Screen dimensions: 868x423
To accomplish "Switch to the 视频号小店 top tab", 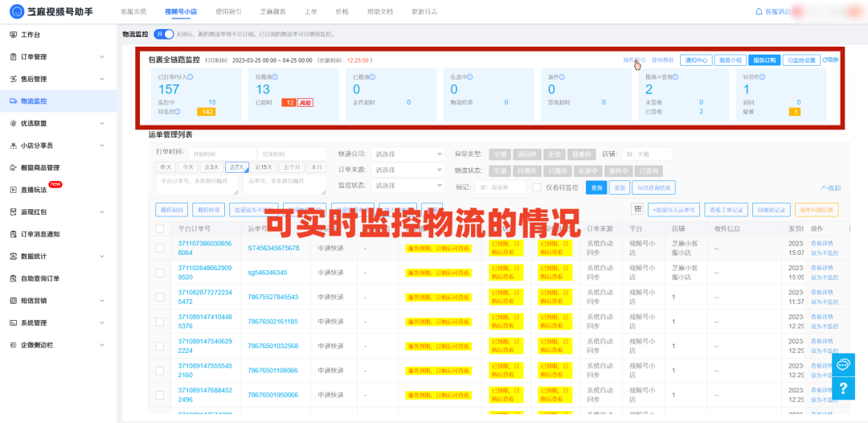I will [x=181, y=11].
